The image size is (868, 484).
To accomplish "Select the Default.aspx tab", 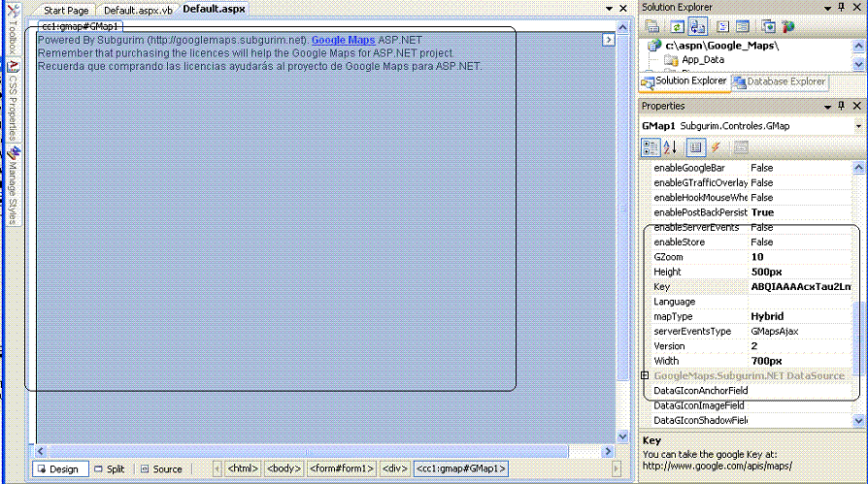I will [214, 9].
